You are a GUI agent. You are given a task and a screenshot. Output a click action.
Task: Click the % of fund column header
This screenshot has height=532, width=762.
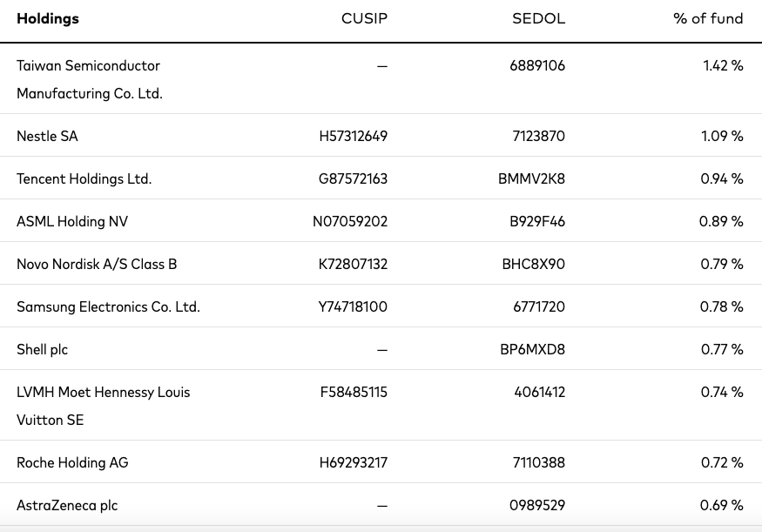[708, 18]
